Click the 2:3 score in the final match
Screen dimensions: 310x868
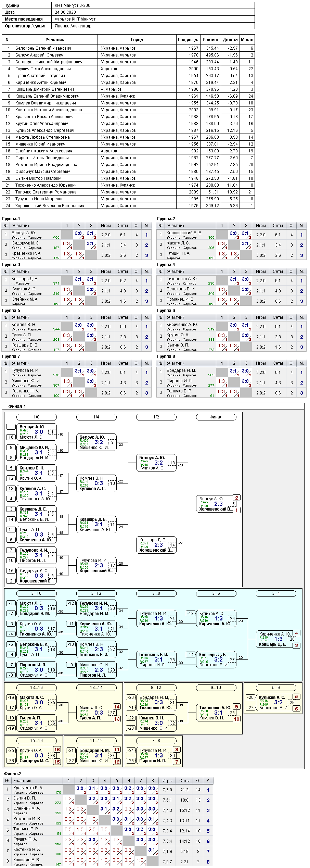[218, 504]
